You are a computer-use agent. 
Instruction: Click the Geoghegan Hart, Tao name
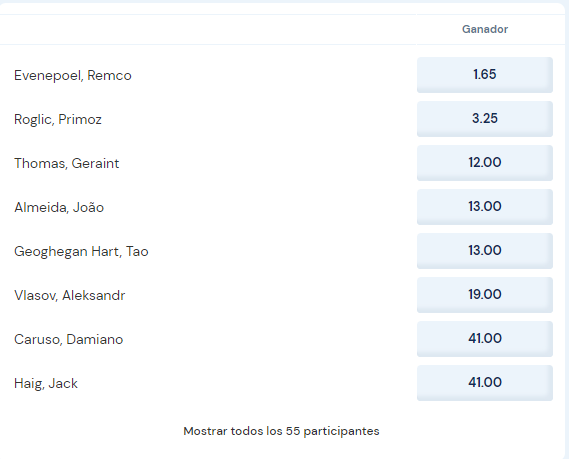click(81, 251)
